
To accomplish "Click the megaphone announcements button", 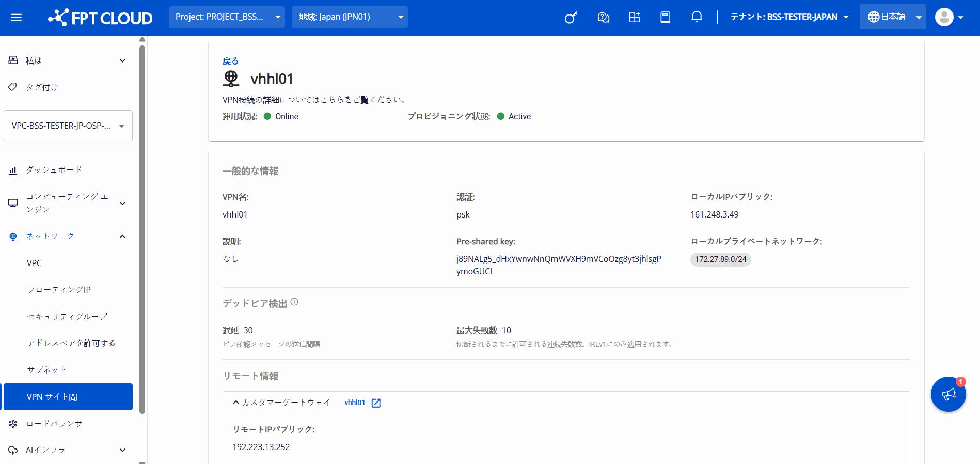I will [949, 394].
